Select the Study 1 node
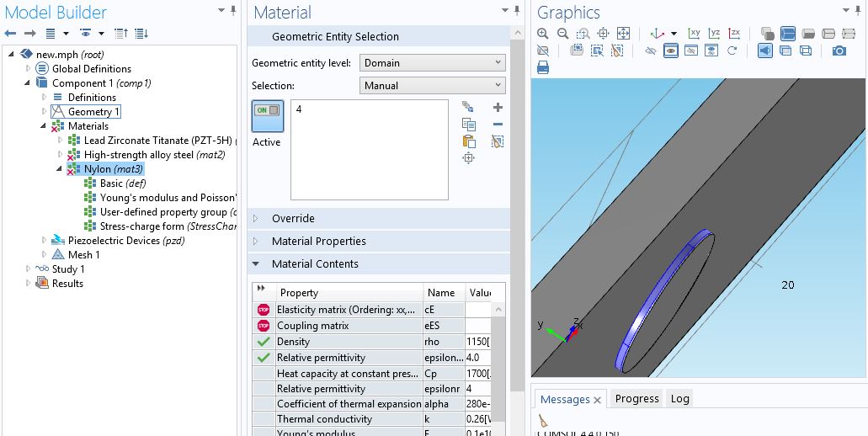The image size is (868, 436). [67, 269]
